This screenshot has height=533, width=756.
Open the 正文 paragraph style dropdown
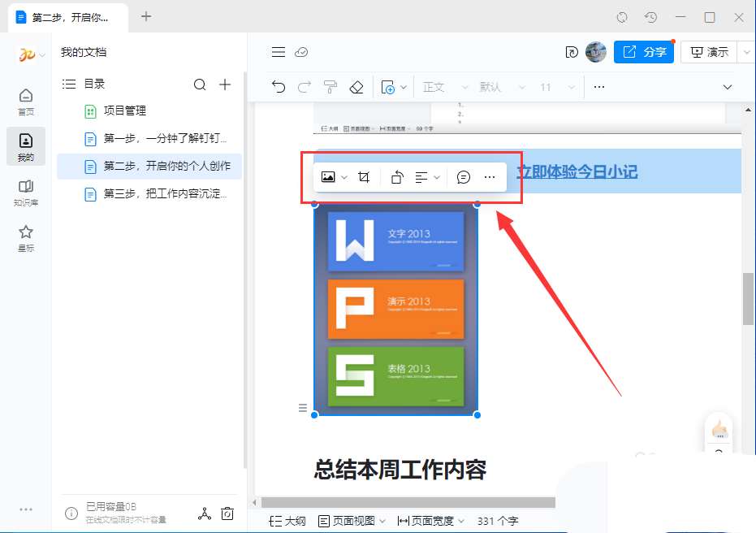pos(444,87)
